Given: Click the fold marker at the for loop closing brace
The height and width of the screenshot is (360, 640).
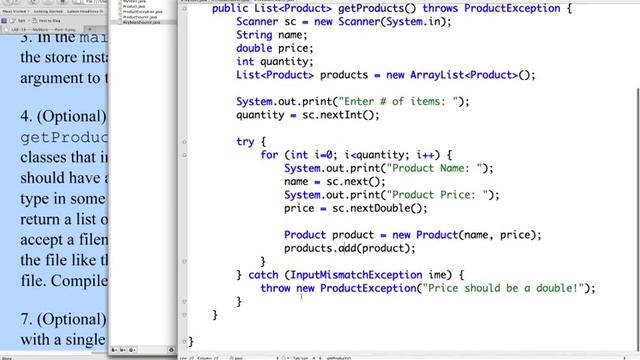Looking at the screenshot, I should (184, 262).
